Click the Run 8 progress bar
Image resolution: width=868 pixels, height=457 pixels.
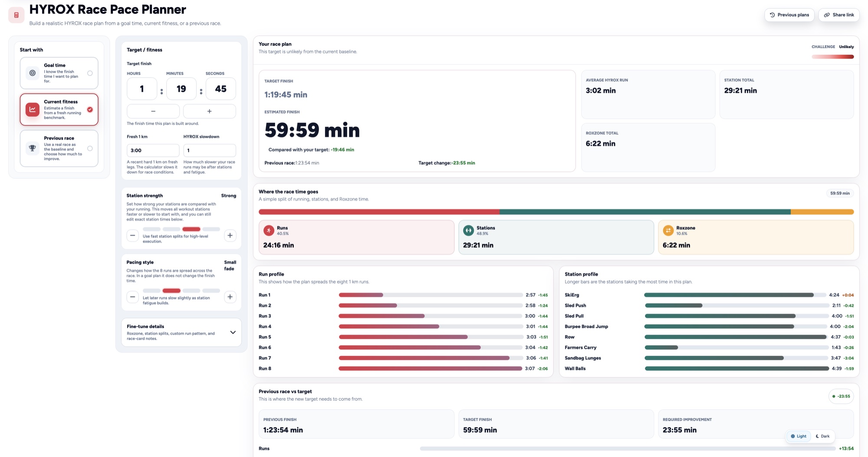click(431, 368)
